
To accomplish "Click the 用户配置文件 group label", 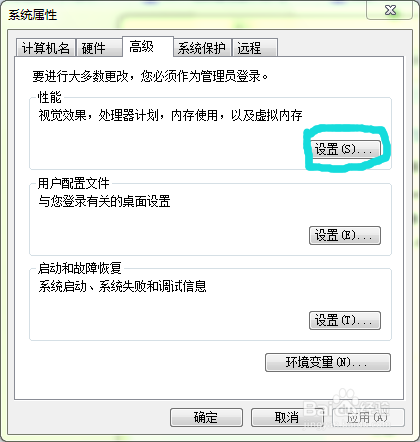I will click(x=74, y=183).
